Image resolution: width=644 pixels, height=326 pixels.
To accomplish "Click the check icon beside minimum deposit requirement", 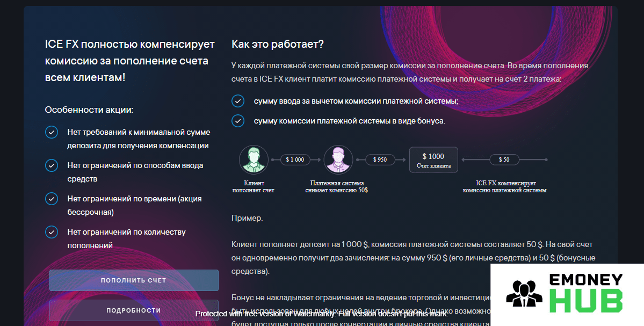I will coord(52,132).
